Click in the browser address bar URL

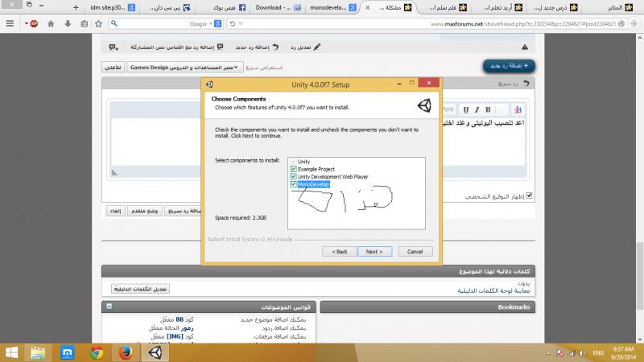[522, 24]
